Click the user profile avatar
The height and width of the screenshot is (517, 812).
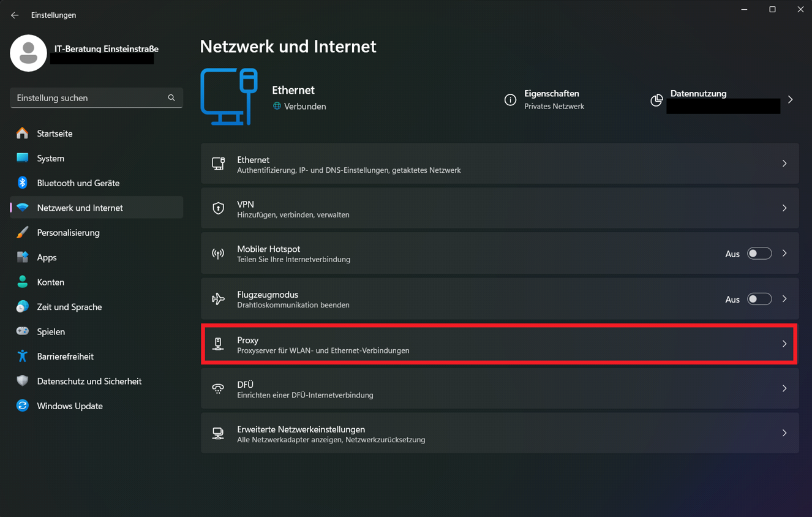[x=28, y=53]
